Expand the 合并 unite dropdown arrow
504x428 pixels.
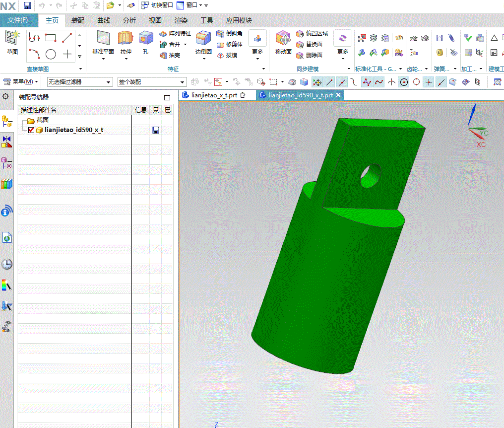tap(185, 44)
